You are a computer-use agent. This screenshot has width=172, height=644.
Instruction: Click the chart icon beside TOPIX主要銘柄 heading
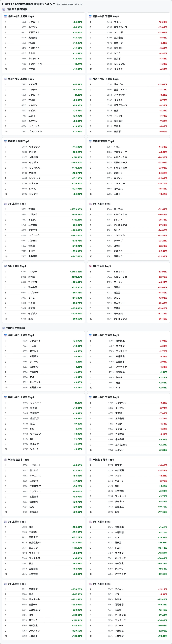(4, 328)
